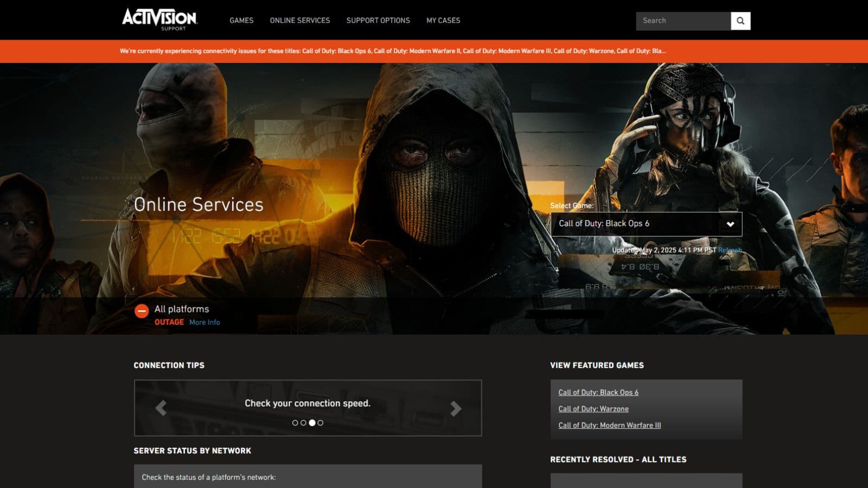Advance to next connection tip arrow
This screenshot has height=488, width=868.
pos(456,408)
